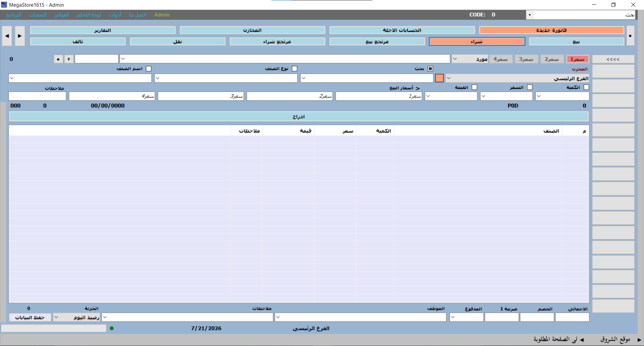Click the right arrow navigation button
The height and width of the screenshot is (346, 644).
(x=20, y=36)
